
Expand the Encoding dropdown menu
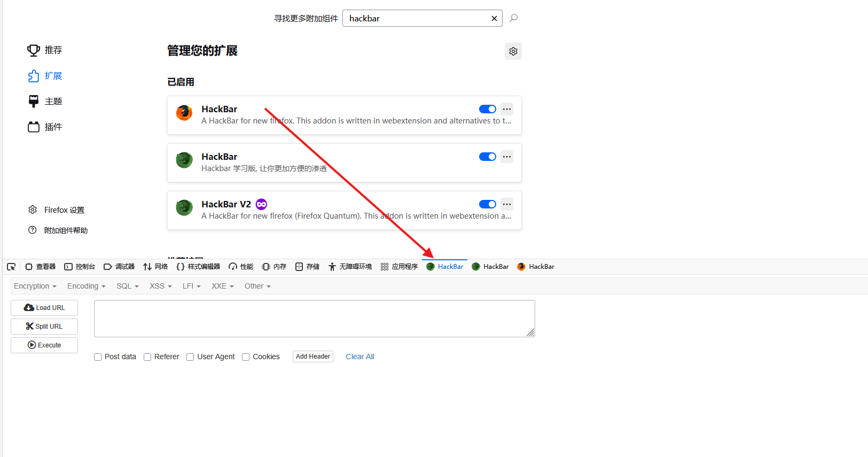click(x=87, y=286)
